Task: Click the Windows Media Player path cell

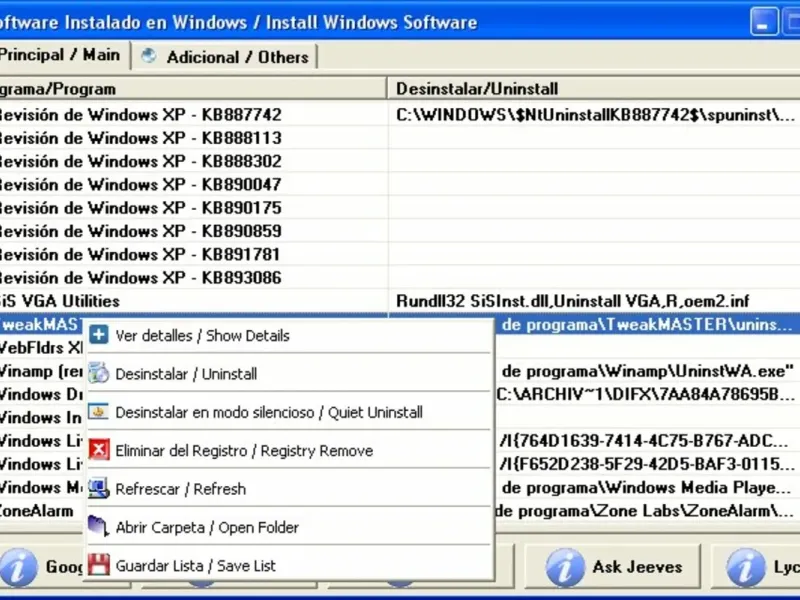Action: coord(647,488)
